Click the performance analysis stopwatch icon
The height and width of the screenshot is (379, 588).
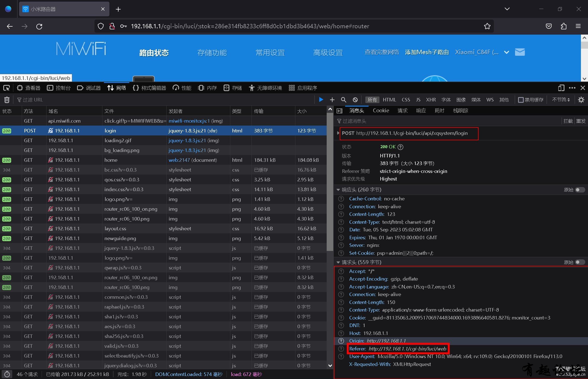click(x=7, y=374)
